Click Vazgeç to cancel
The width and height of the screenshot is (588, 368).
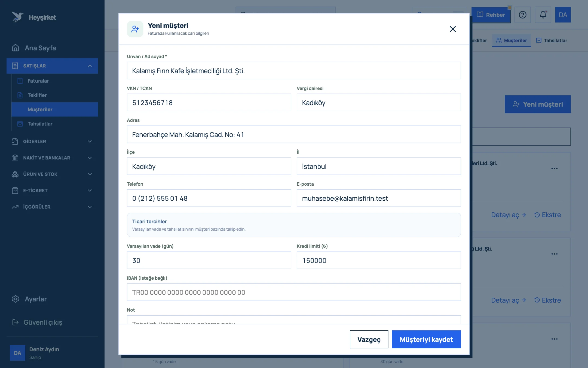pos(369,339)
